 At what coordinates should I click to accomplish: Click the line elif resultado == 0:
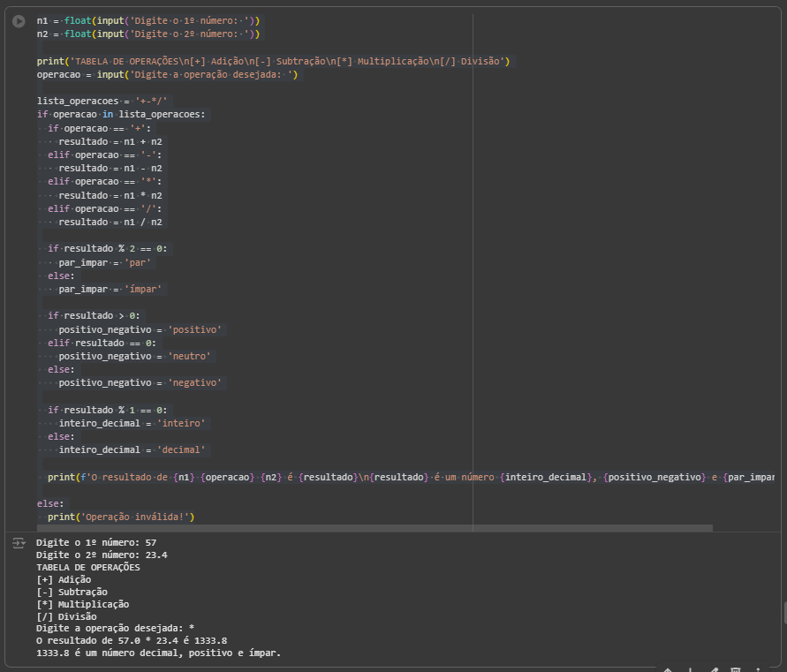coord(102,344)
